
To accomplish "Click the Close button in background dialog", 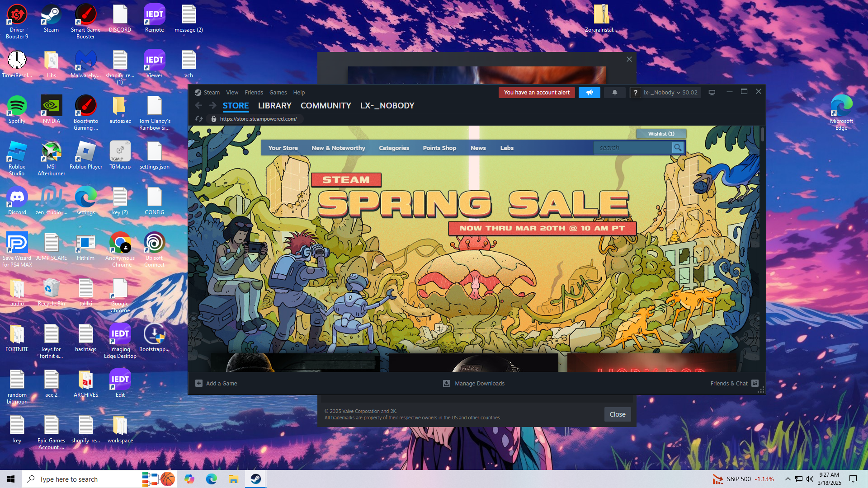I will point(617,414).
